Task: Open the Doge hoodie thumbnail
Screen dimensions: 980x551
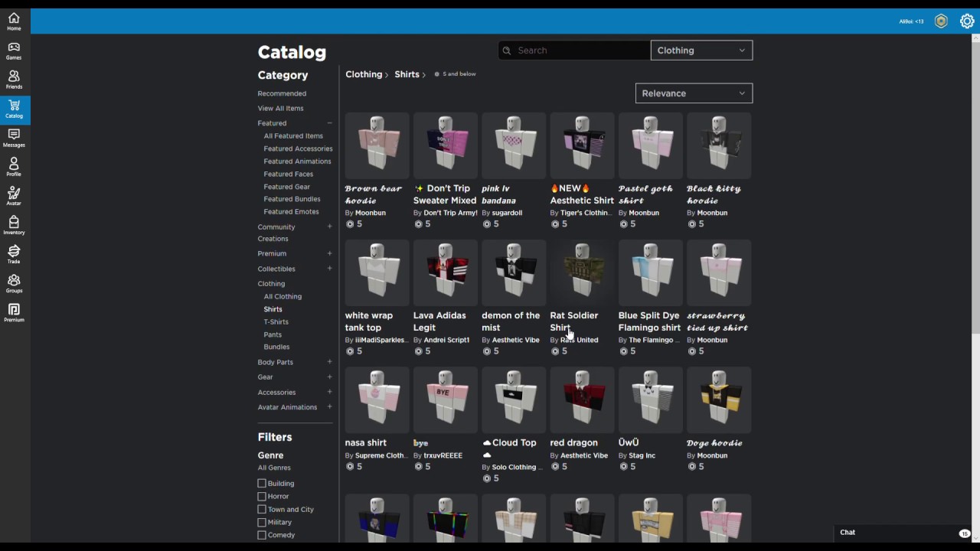Action: (719, 399)
